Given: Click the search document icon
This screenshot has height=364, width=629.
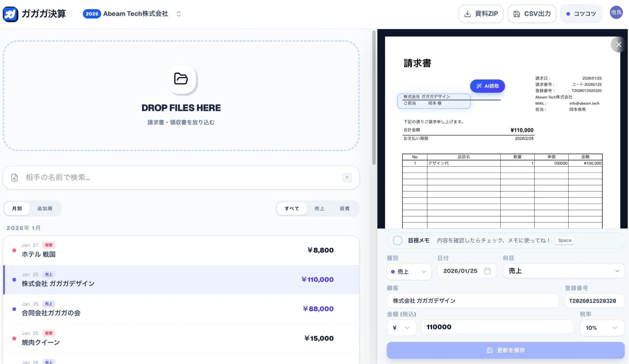Looking at the screenshot, I should (x=14, y=177).
